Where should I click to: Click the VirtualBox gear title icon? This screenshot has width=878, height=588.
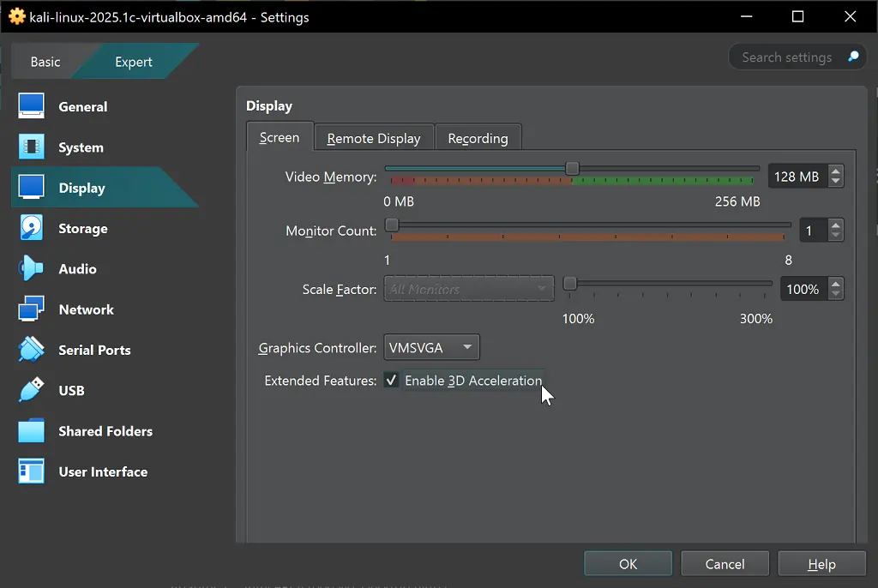(17, 16)
